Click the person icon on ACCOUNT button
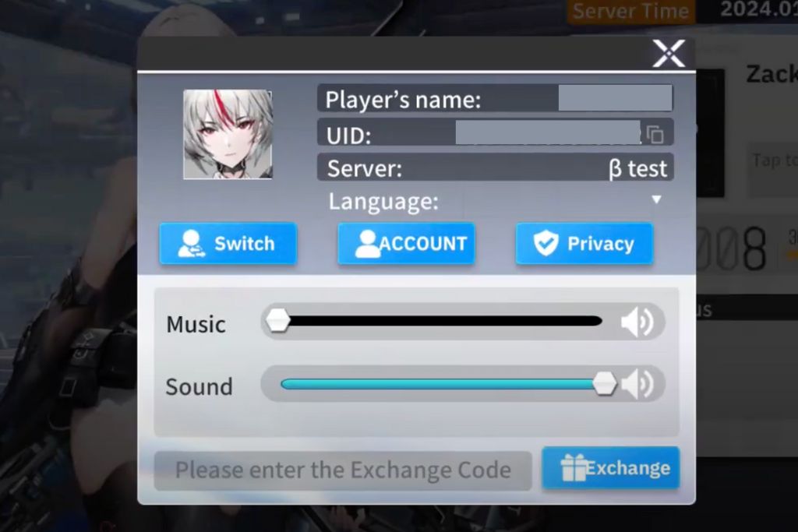Screen dimensions: 798x532 pos(368,244)
